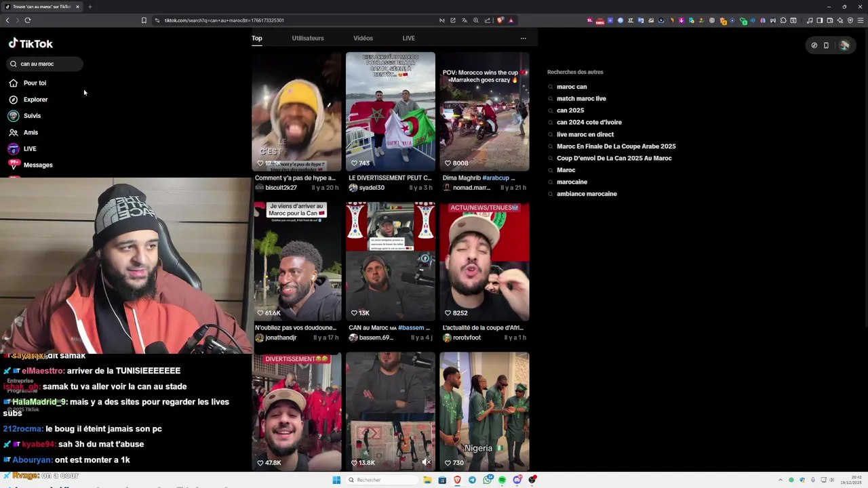Click the zoom magnifier icon in address bar
The image size is (868, 488).
pos(476,20)
